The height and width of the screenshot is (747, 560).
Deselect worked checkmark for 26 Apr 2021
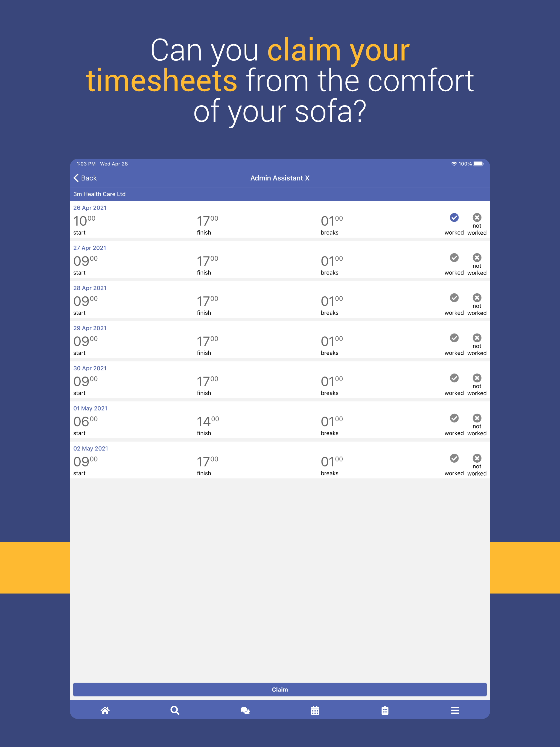454,218
